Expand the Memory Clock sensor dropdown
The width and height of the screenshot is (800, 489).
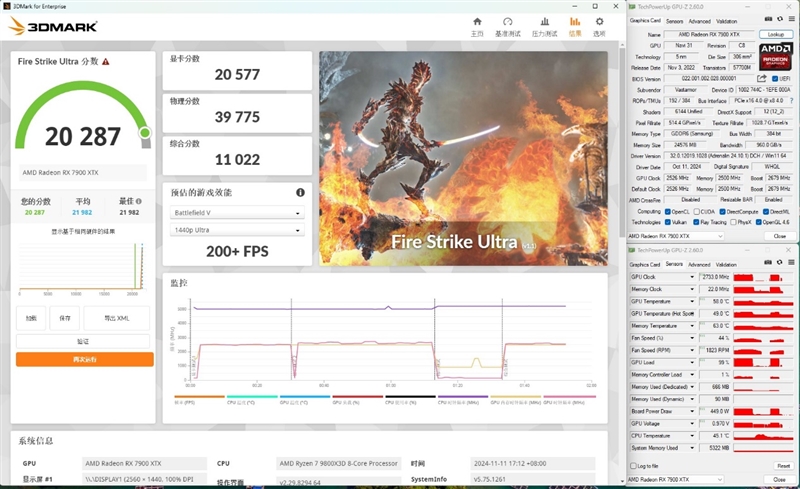point(692,289)
